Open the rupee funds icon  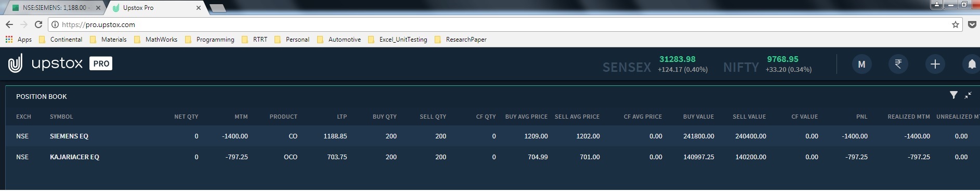[x=898, y=64]
